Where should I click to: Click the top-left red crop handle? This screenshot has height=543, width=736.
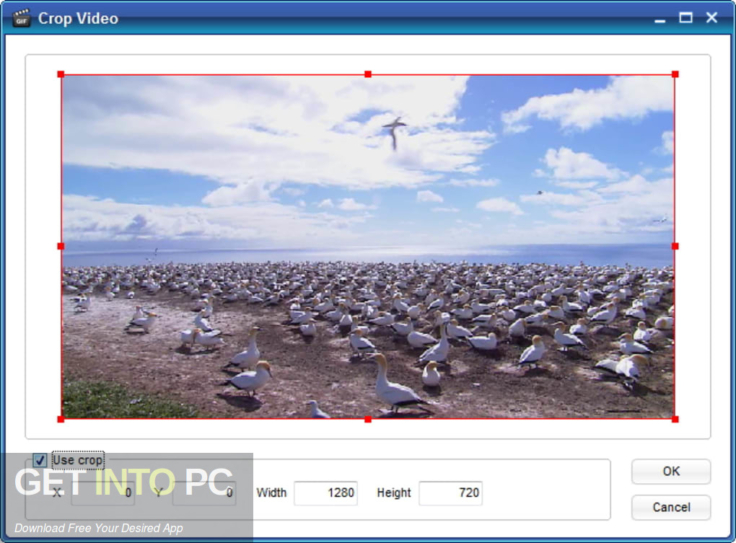pos(61,74)
